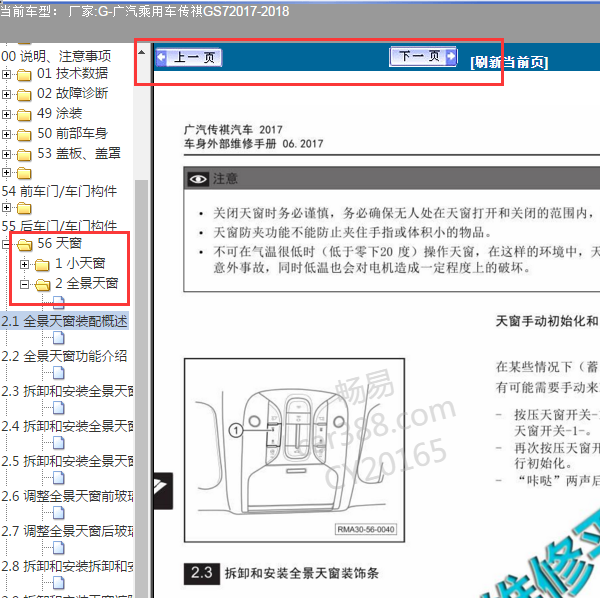The width and height of the screenshot is (600, 598).
Task: Click the folder icon of 1 小天窗
Action: [42, 264]
